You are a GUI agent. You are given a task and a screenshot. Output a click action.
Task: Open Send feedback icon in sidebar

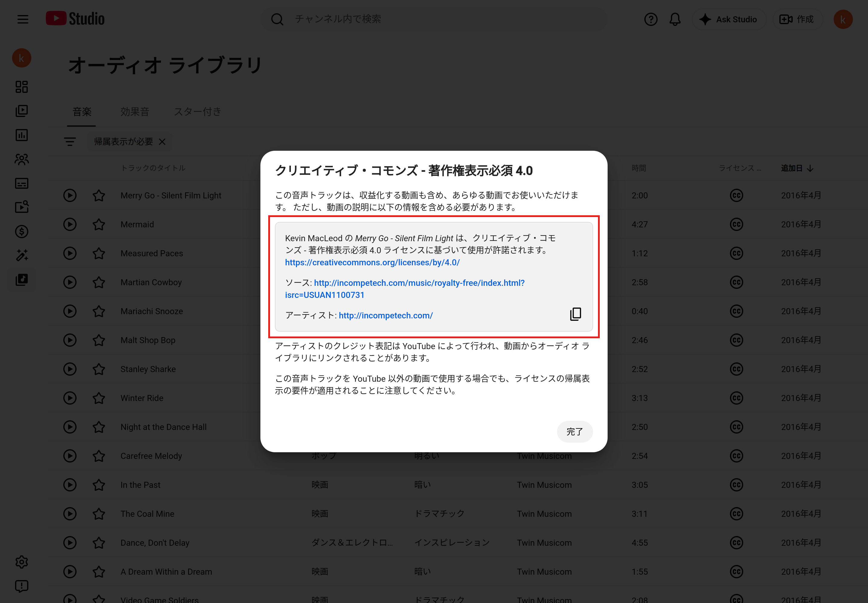point(21,586)
